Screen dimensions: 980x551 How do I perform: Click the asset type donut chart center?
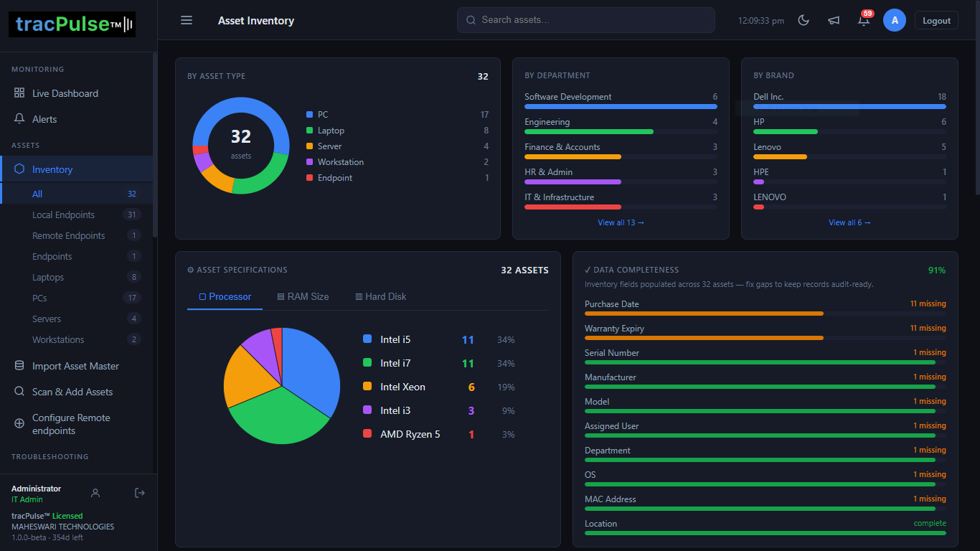pos(241,146)
